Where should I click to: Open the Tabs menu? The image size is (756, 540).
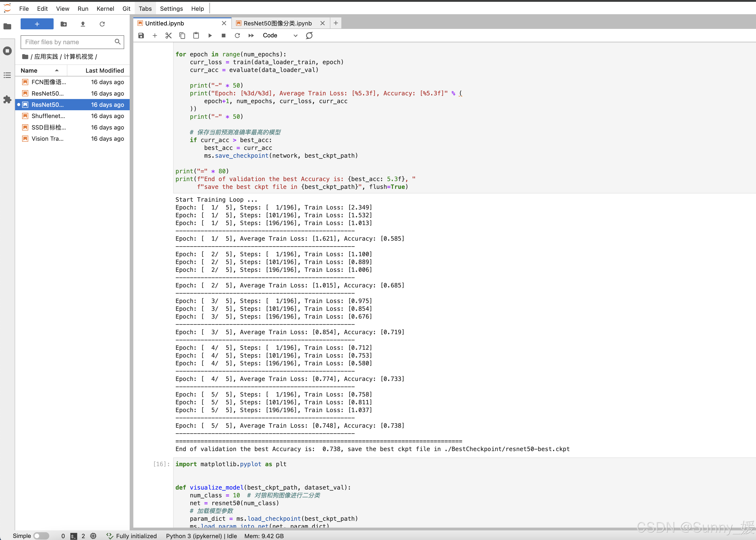click(145, 9)
